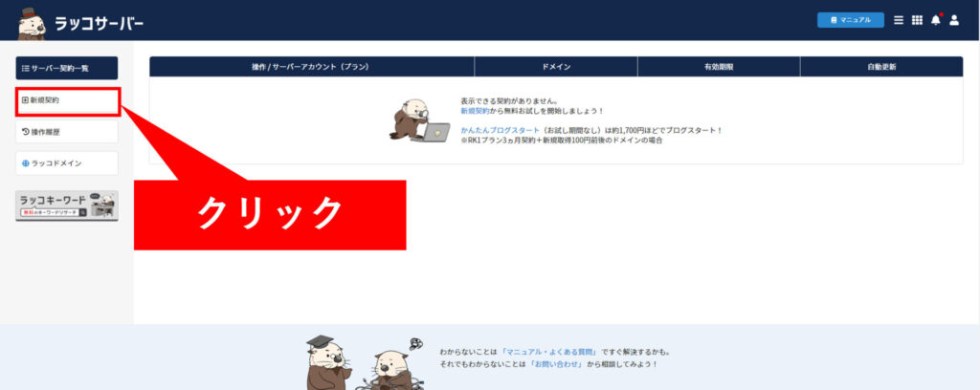Click the list icon beside サーバー契約一覧
The width and height of the screenshot is (980, 390).
point(26,68)
